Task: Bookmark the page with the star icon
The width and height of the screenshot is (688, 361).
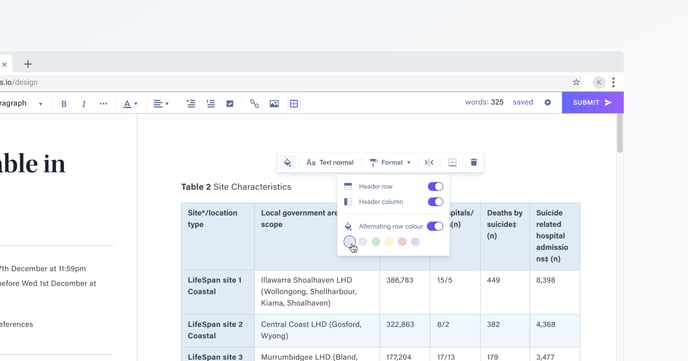Action: [x=576, y=82]
